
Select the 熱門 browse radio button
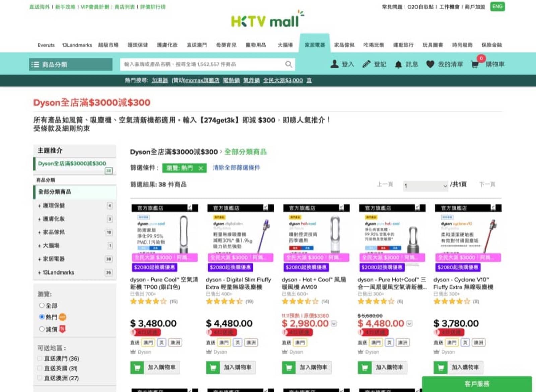point(42,317)
